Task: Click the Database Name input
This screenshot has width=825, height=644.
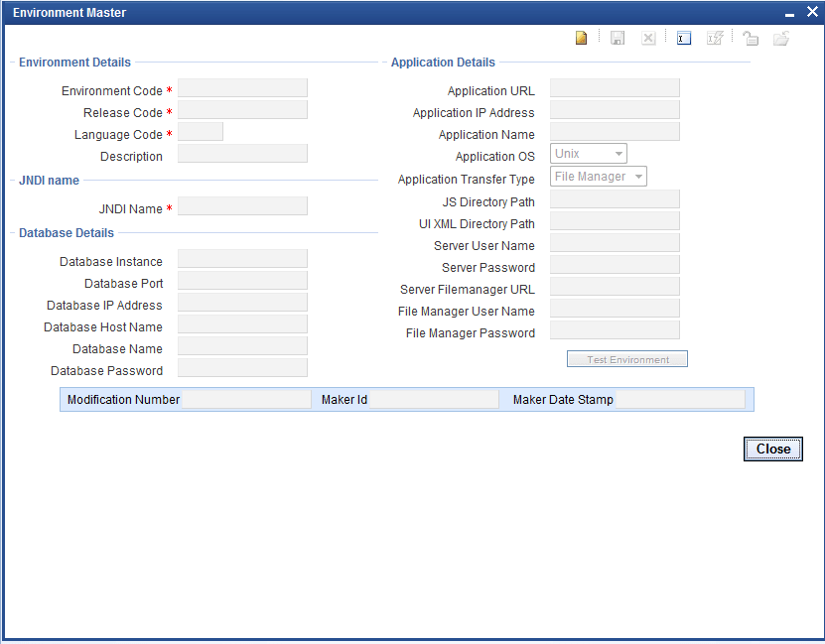Action: point(242,346)
